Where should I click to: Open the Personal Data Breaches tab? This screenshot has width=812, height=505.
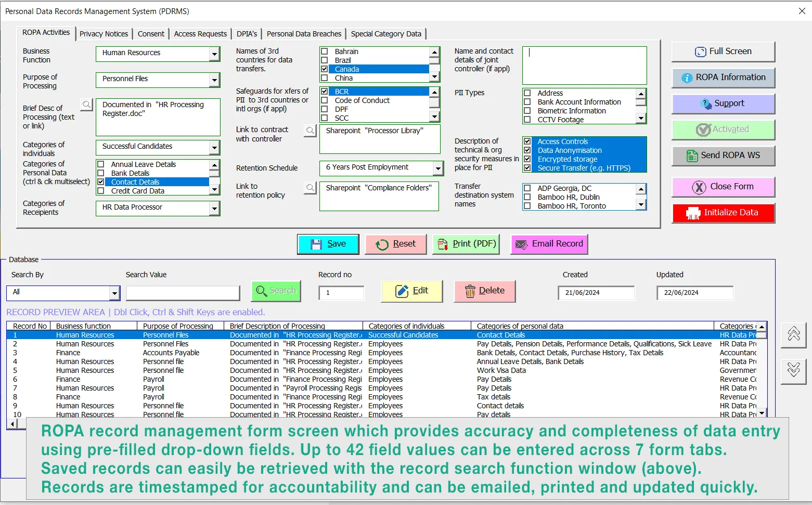click(x=304, y=33)
